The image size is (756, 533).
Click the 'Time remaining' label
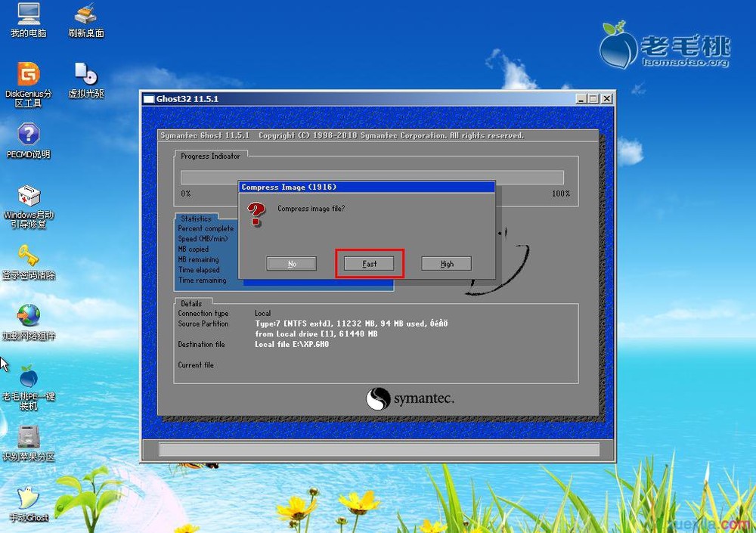(x=202, y=280)
